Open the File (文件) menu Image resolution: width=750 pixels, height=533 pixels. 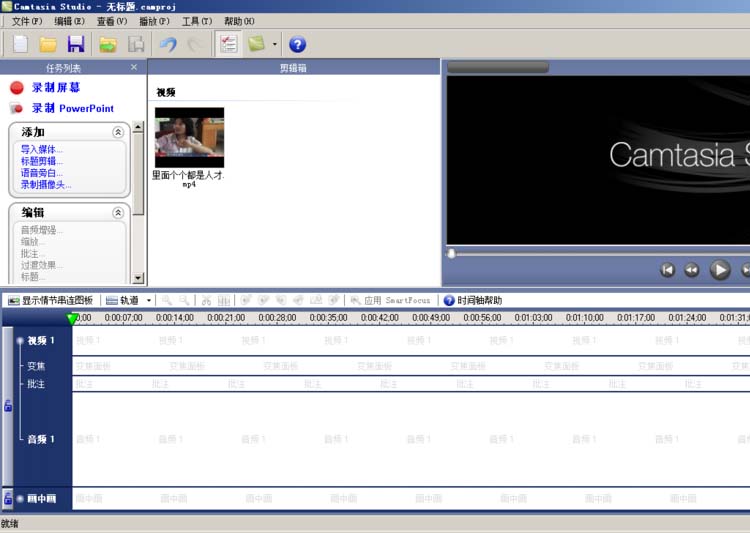(26, 21)
